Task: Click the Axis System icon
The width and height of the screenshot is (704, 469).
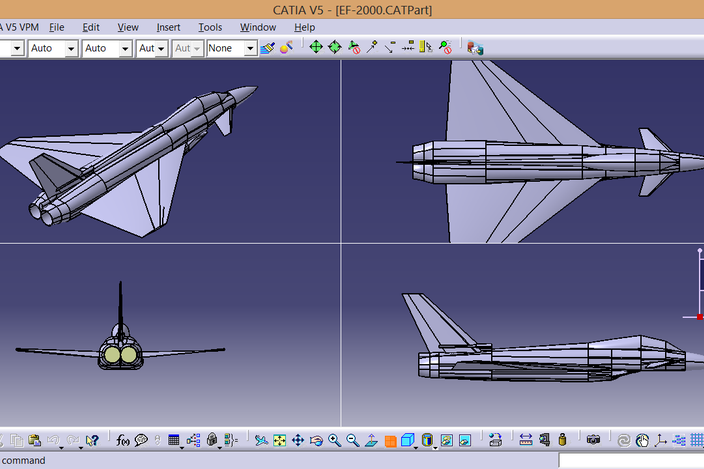Action: pos(660,441)
